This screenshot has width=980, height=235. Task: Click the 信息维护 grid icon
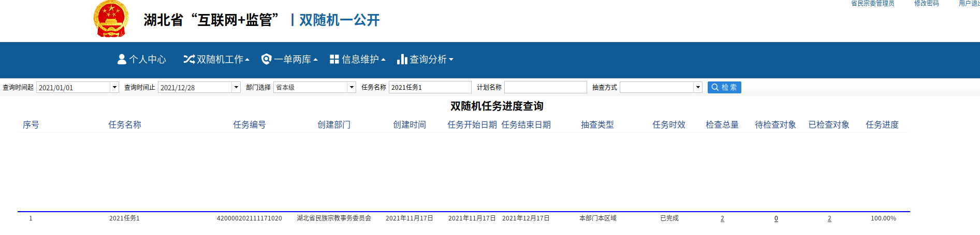(334, 59)
